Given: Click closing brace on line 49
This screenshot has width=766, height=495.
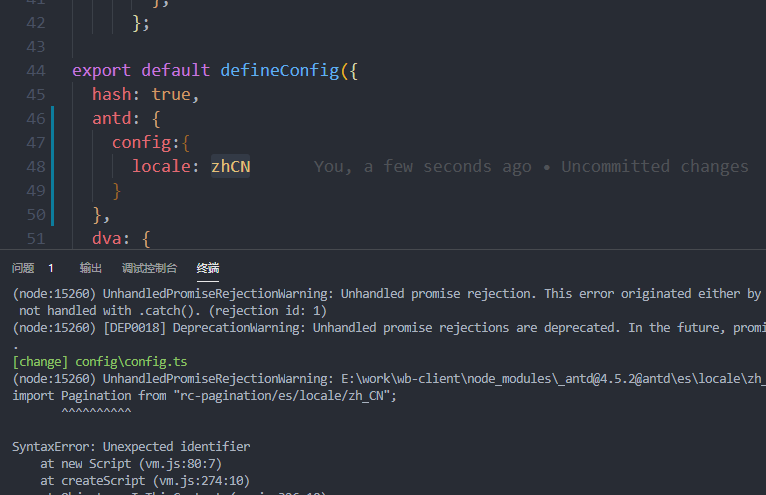Looking at the screenshot, I should click(x=116, y=191).
